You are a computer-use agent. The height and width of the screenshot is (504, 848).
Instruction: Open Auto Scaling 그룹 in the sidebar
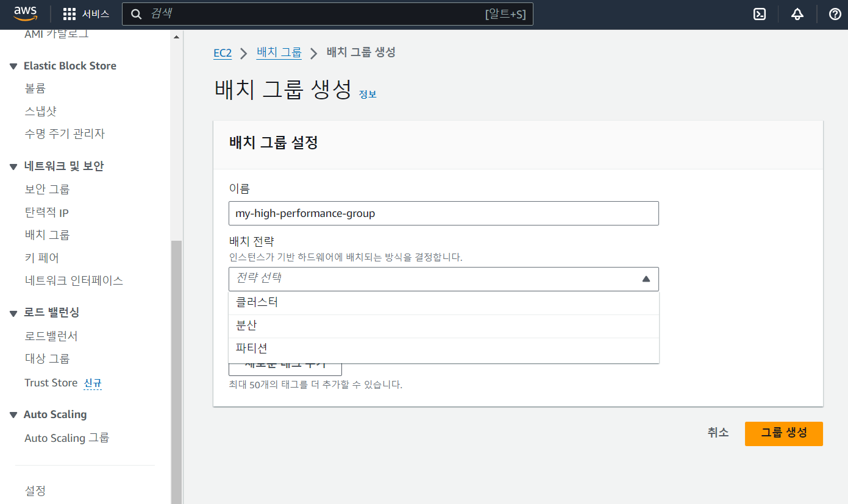coord(67,438)
